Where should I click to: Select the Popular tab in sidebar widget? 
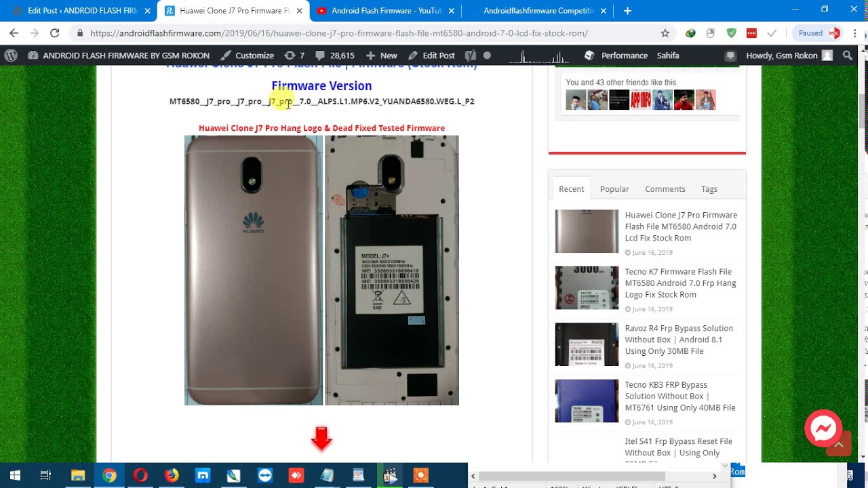point(614,189)
